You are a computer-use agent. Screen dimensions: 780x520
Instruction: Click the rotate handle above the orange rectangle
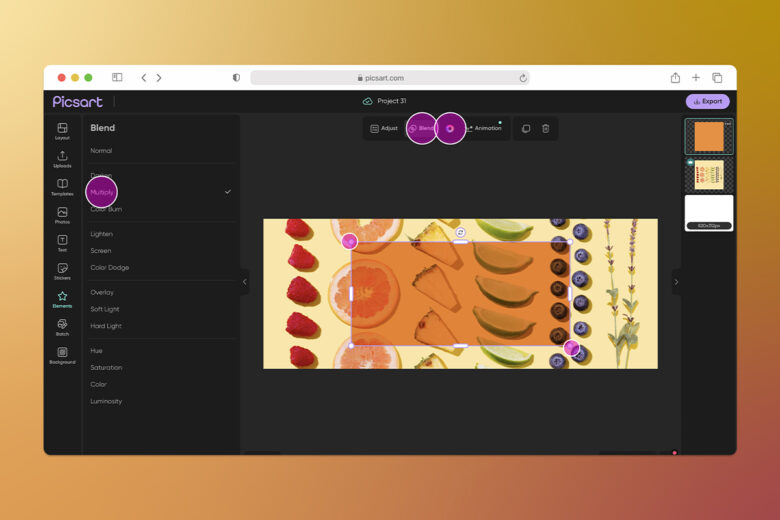[x=461, y=232]
